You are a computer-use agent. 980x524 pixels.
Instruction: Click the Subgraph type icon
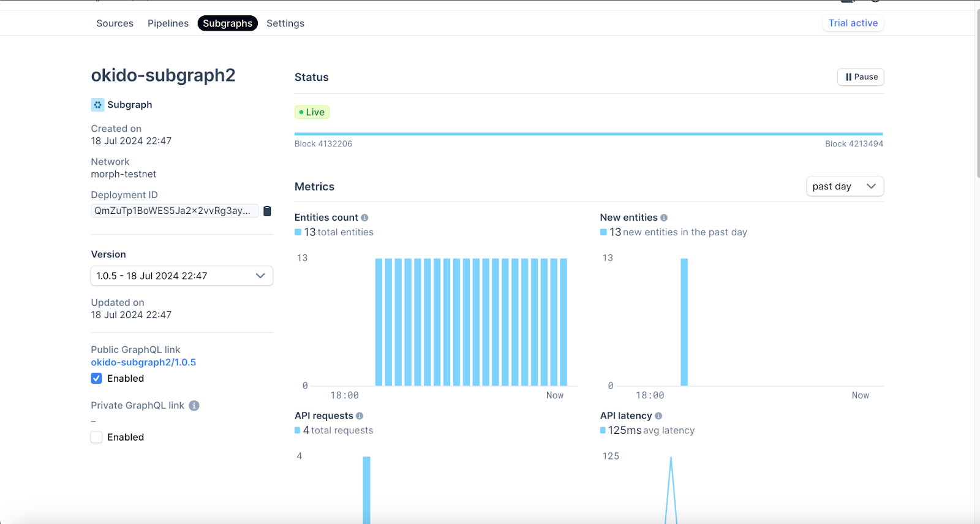[97, 105]
